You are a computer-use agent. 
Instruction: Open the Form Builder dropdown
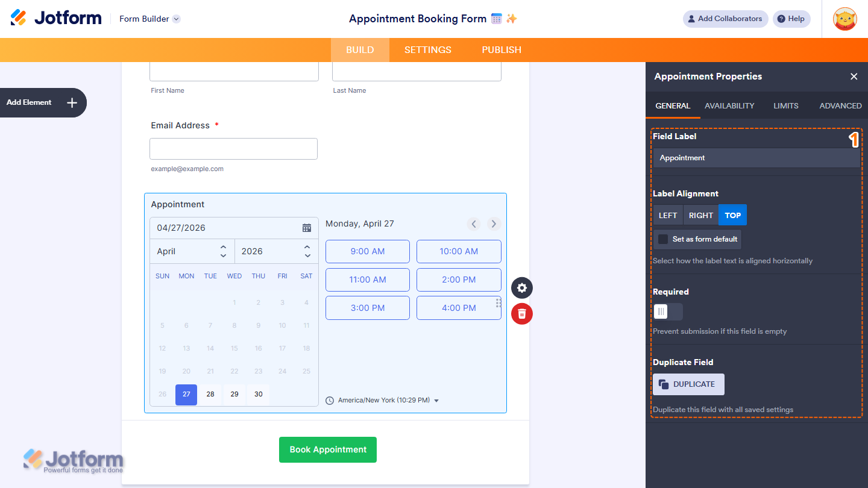pos(149,19)
